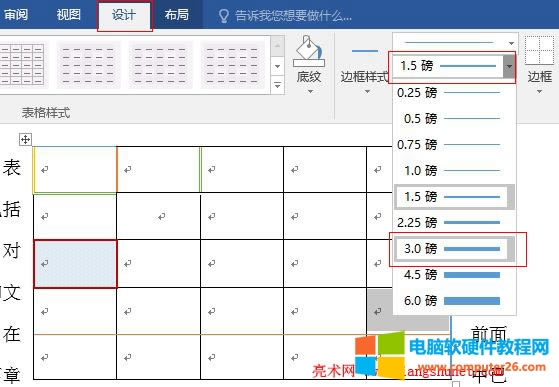This screenshot has height=387, width=559.
Task: Open the 边框 dropdown arrow
Action: point(539,92)
